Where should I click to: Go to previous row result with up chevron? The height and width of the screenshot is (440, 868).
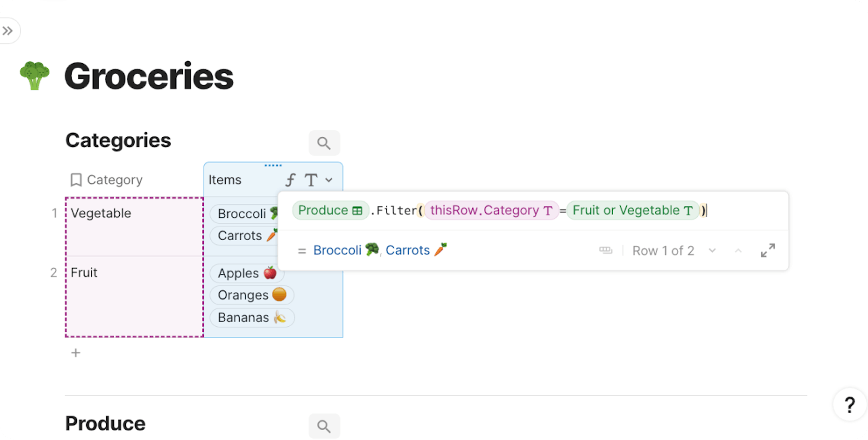click(738, 250)
